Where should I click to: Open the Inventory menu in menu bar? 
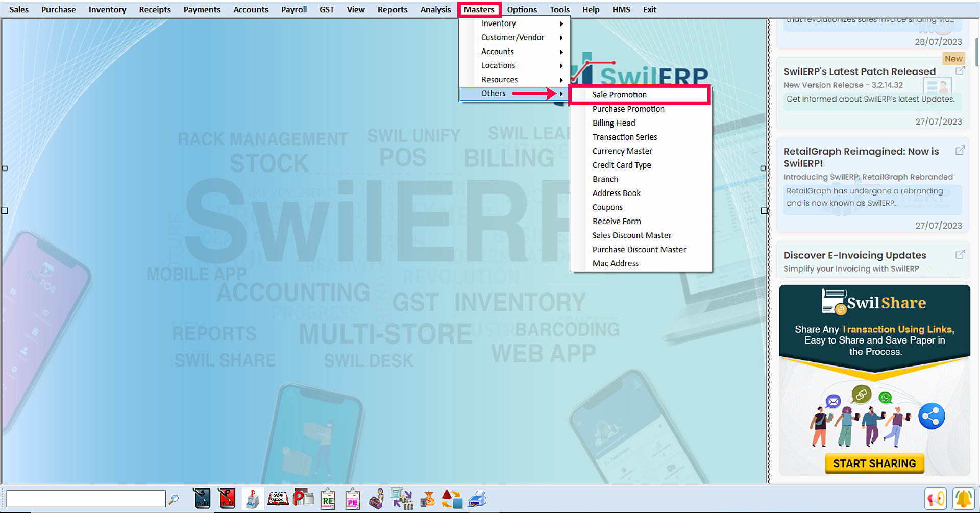(x=107, y=9)
